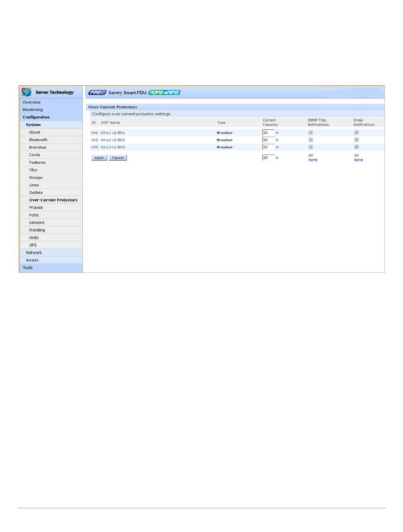Click the POPS PIPS logo badge
The height and width of the screenshot is (532, 403).
coord(164,92)
